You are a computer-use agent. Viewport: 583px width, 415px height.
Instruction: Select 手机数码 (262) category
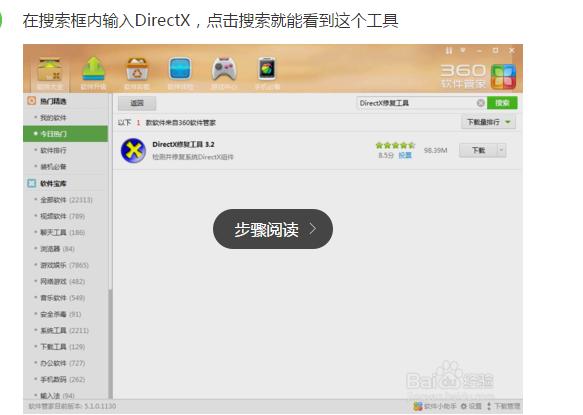[62, 379]
